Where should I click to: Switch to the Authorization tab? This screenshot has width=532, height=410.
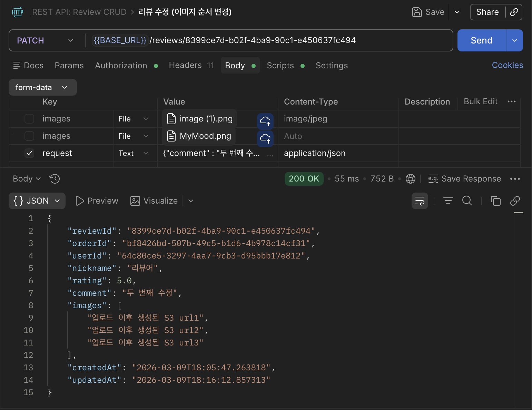[x=126, y=66]
